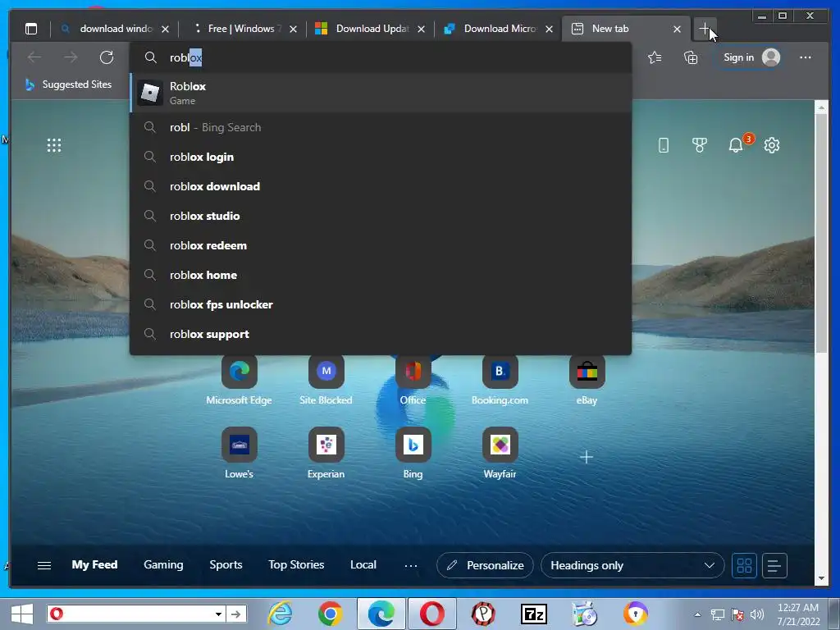Click the Personalize button
The image size is (840, 630).
pyautogui.click(x=485, y=565)
